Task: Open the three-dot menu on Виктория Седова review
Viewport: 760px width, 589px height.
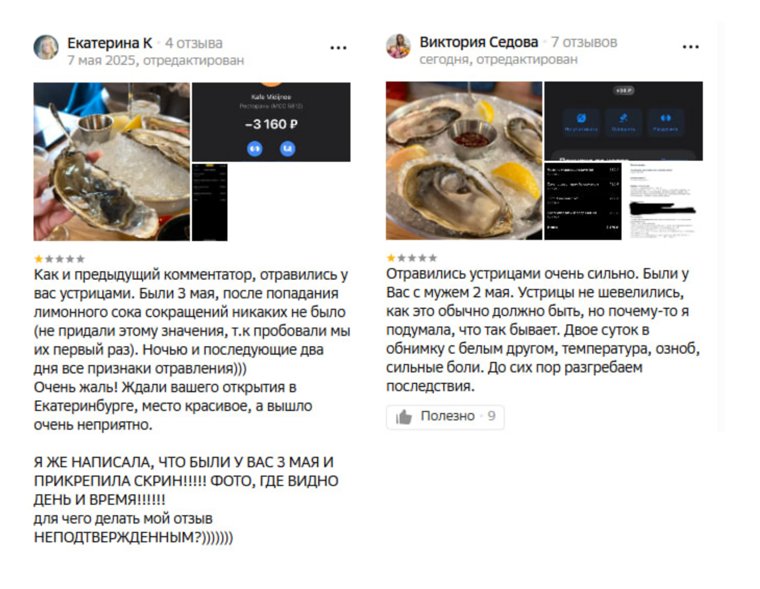Action: point(690,47)
